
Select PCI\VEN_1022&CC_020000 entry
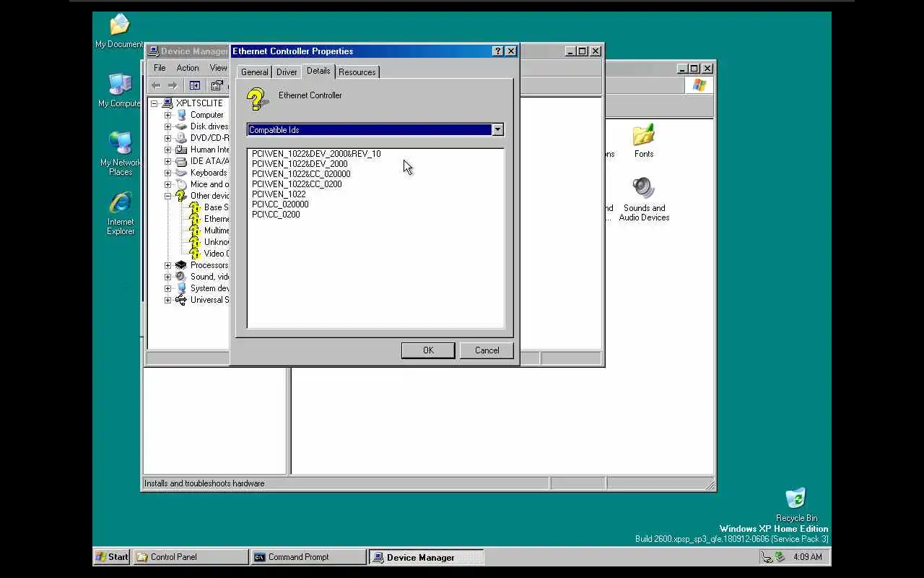tap(301, 174)
